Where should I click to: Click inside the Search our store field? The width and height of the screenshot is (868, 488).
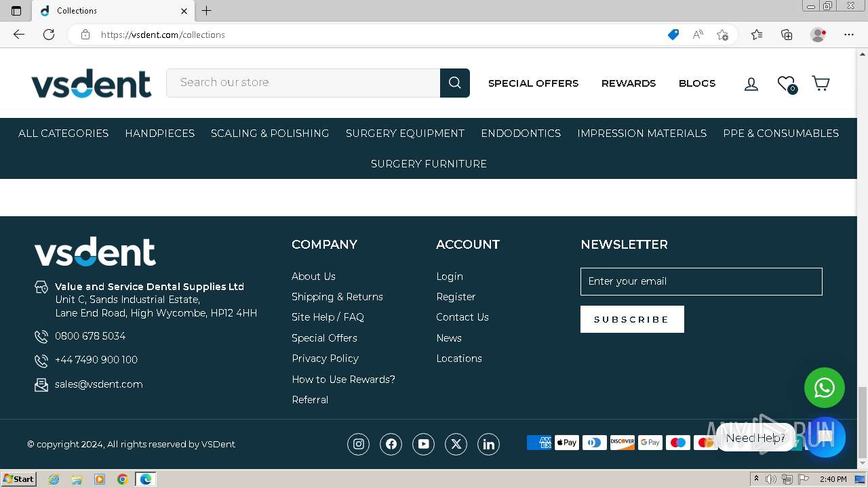coord(303,83)
